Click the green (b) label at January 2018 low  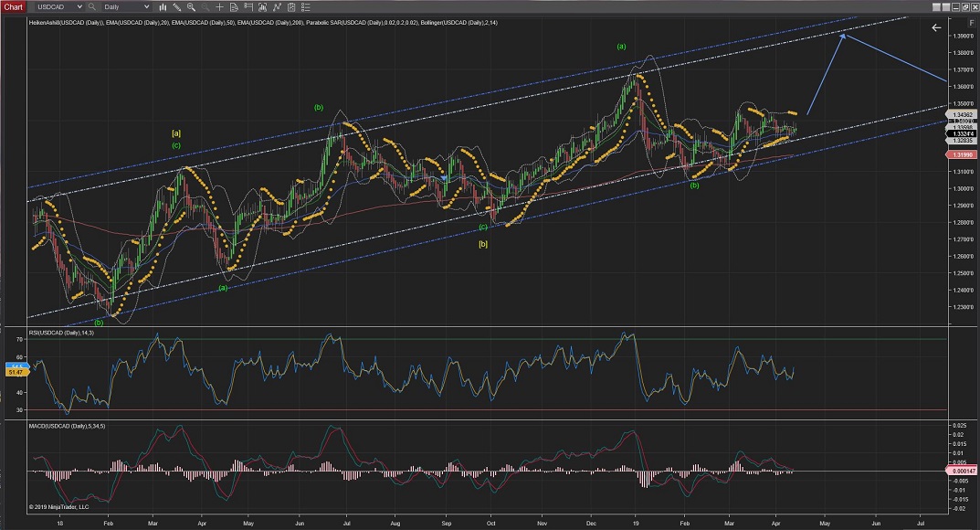(99, 323)
